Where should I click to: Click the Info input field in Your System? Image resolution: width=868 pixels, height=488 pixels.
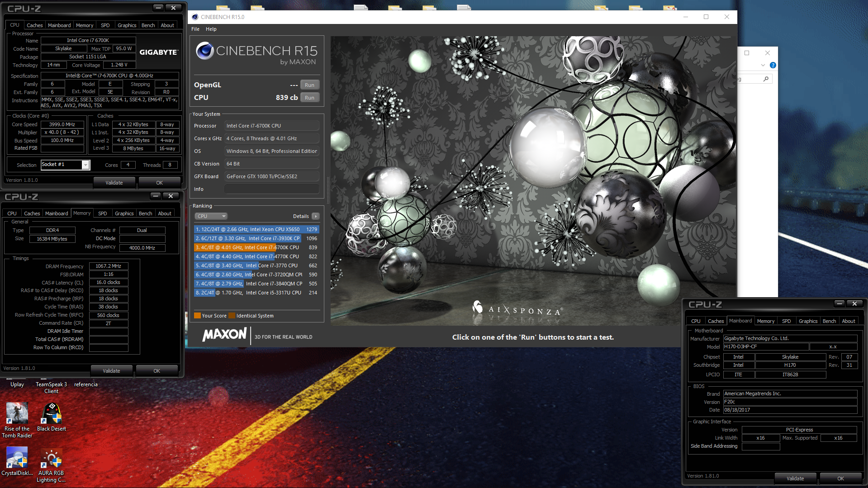[272, 189]
